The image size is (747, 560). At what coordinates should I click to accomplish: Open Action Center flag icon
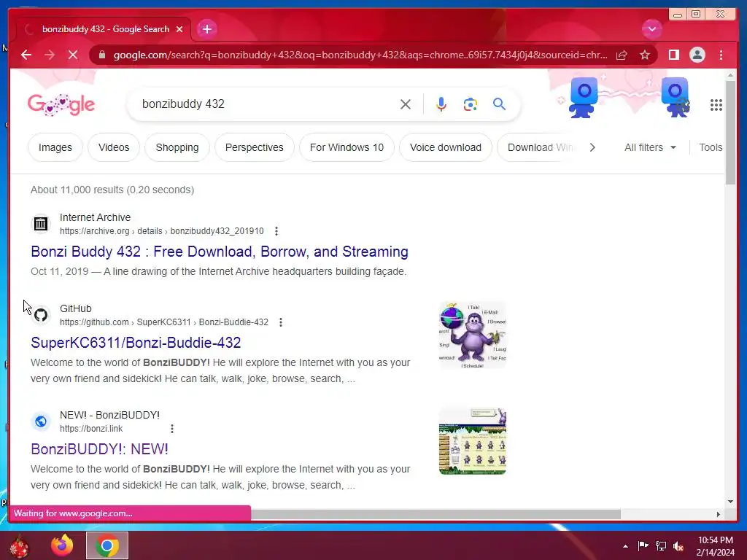point(643,545)
